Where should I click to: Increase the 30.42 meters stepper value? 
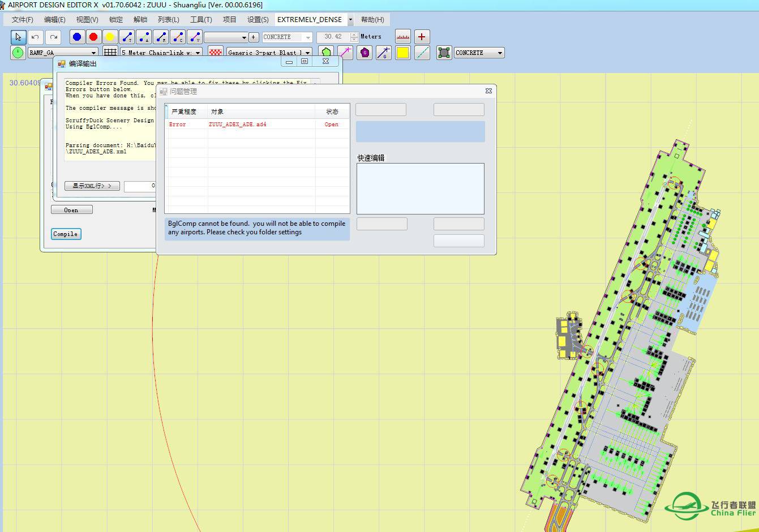coord(354,34)
